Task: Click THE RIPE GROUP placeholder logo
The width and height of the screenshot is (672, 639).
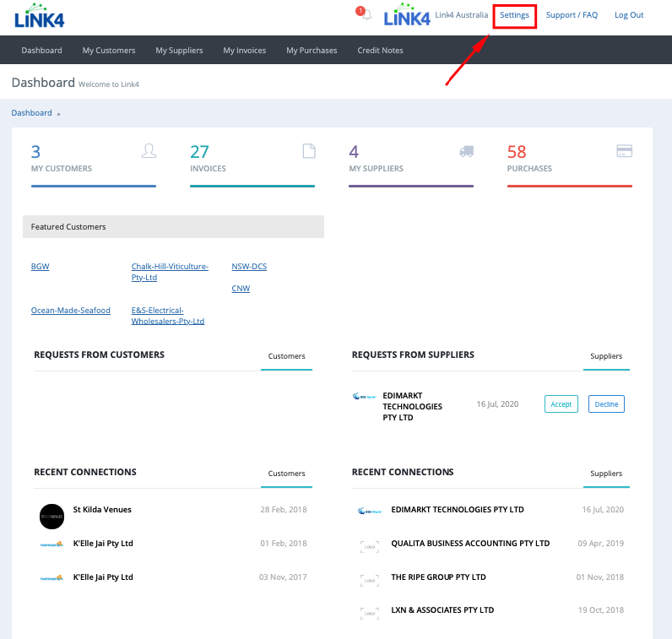Action: 370,580
